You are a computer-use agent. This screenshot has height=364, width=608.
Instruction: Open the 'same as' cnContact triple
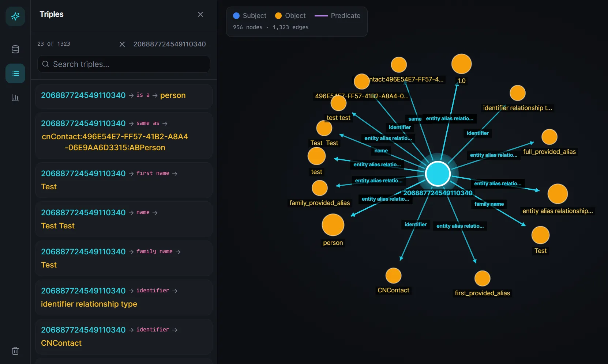coord(124,136)
